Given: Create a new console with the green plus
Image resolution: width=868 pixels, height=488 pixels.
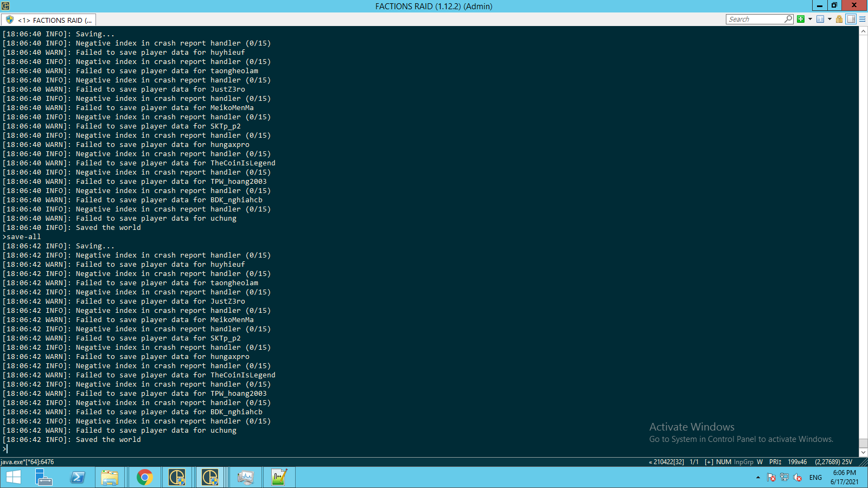Looking at the screenshot, I should click(801, 19).
